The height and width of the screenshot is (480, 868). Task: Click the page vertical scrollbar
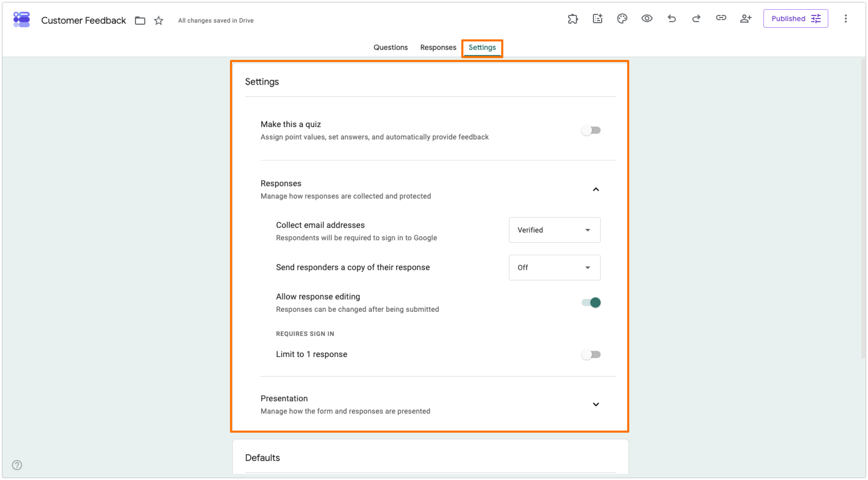pyautogui.click(x=863, y=208)
